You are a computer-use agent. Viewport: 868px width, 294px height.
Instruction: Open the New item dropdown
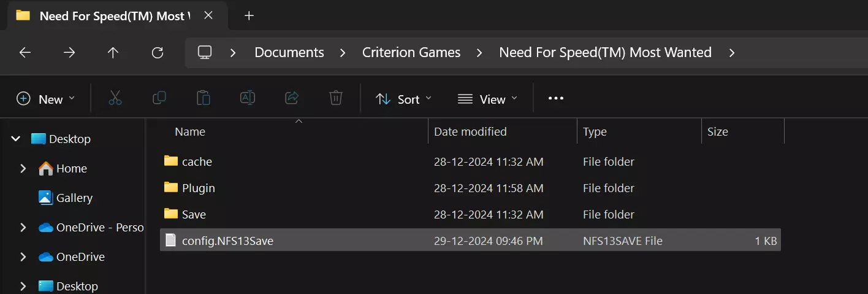point(46,99)
